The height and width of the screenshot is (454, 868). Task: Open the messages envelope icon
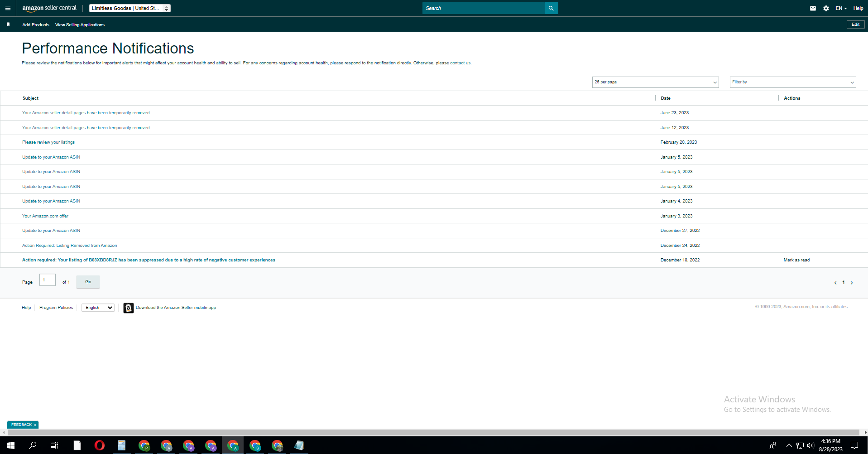pyautogui.click(x=813, y=8)
